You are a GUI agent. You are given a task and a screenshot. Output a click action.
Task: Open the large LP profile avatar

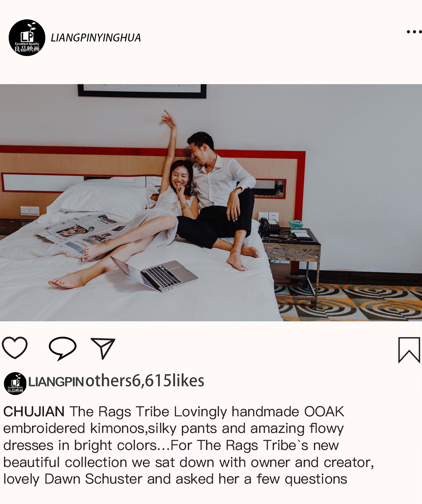[x=27, y=38]
